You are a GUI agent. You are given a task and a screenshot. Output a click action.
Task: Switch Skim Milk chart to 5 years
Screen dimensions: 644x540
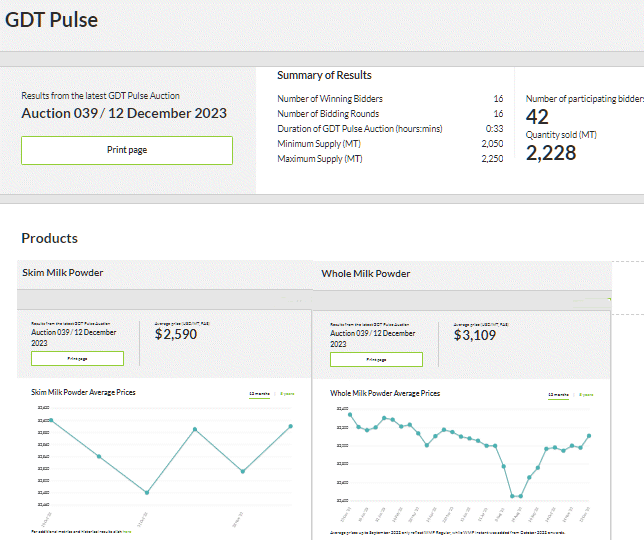[287, 394]
